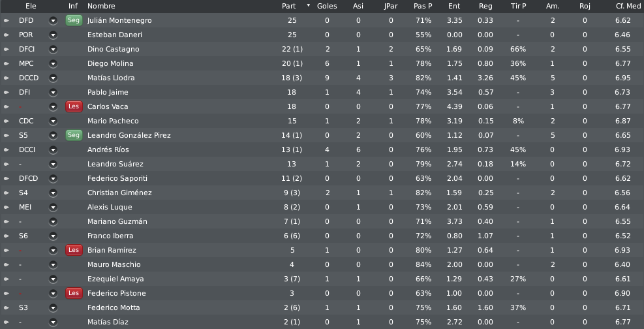The width and height of the screenshot is (644, 329).
Task: Open the selection dropdown for Federico Motta
Action: coord(53,308)
